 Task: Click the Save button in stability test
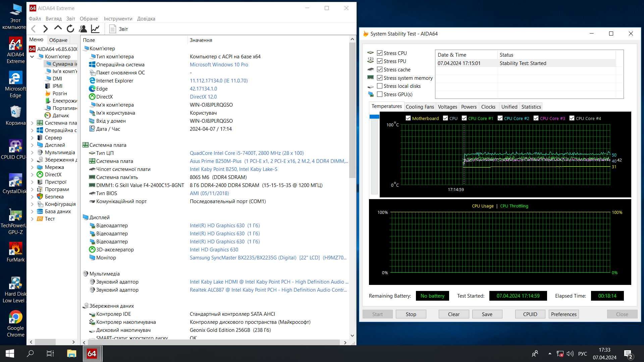pos(487,314)
